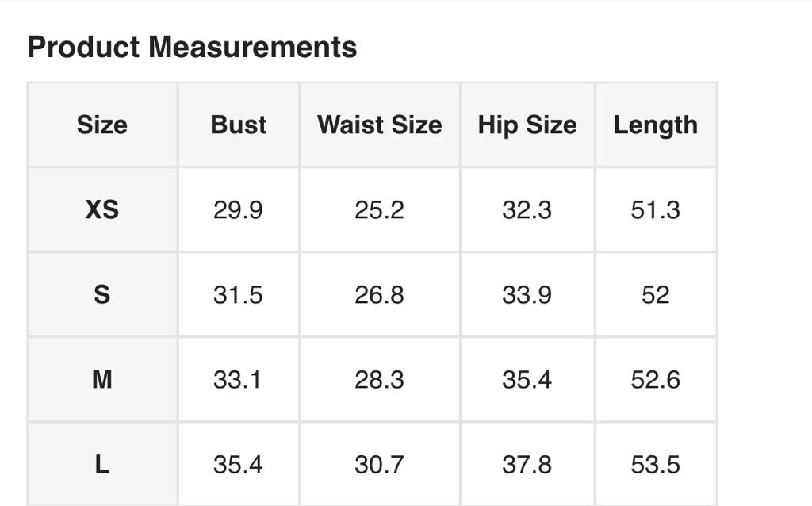Click the Size column header
Image resolution: width=812 pixels, height=506 pixels.
[x=102, y=125]
